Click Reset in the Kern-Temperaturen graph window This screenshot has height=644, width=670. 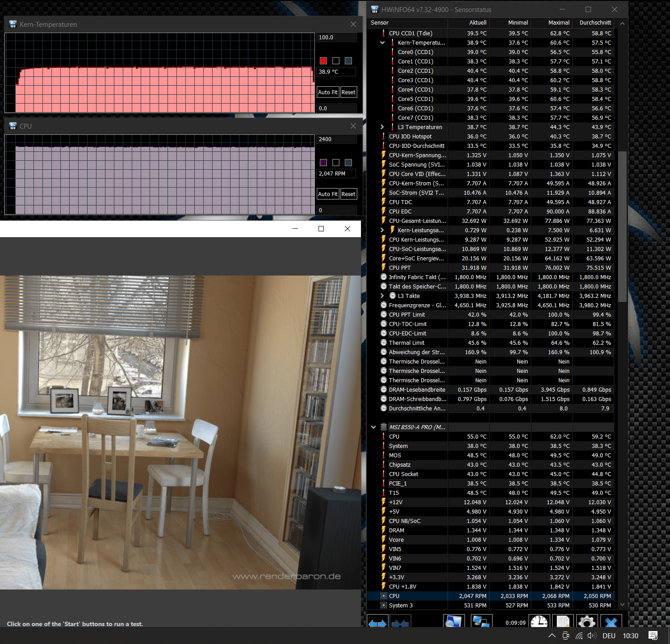(x=348, y=92)
